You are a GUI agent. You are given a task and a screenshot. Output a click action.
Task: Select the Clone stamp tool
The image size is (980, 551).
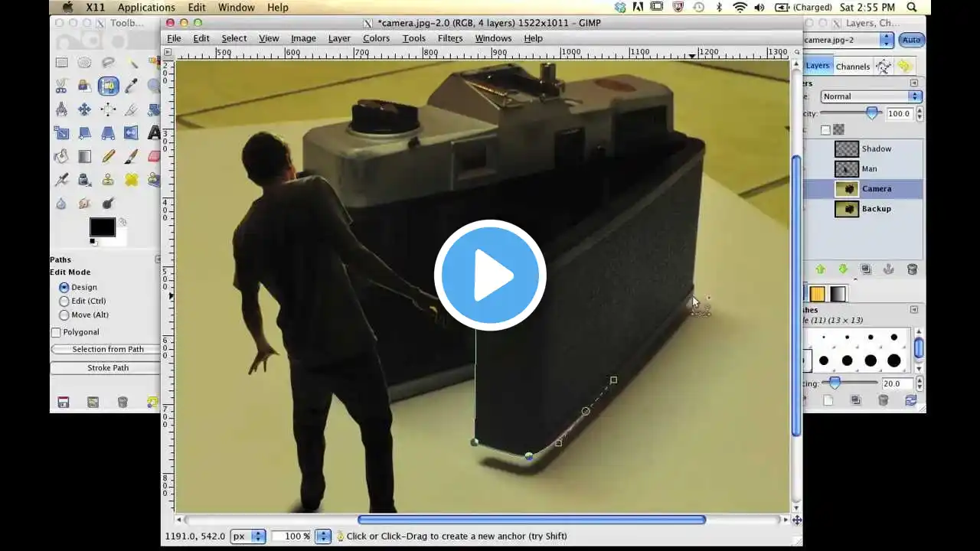[x=108, y=180]
